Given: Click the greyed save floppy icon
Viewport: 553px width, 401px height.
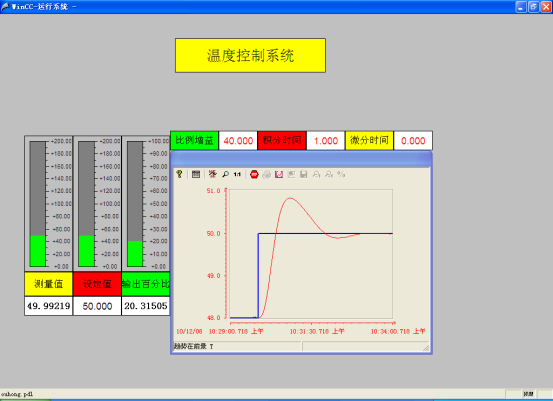Looking at the screenshot, I should pyautogui.click(x=304, y=174).
